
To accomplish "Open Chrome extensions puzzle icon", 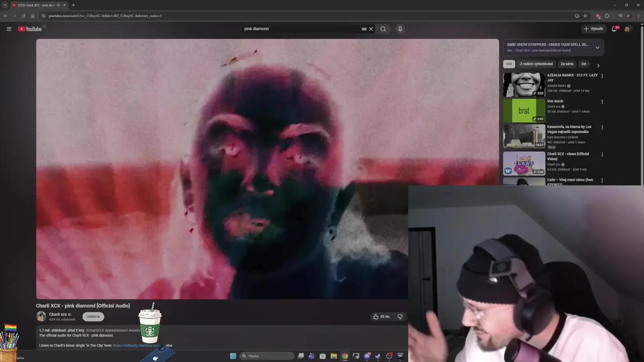I will 607,16.
